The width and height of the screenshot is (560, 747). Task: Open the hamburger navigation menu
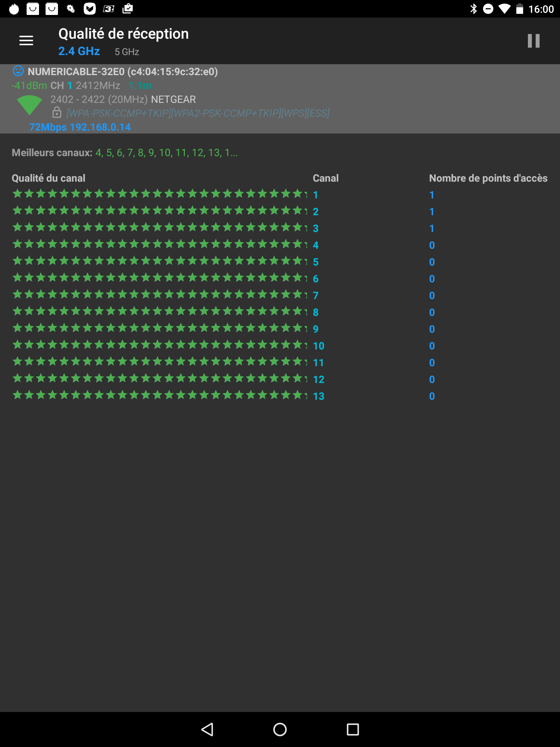pyautogui.click(x=26, y=40)
